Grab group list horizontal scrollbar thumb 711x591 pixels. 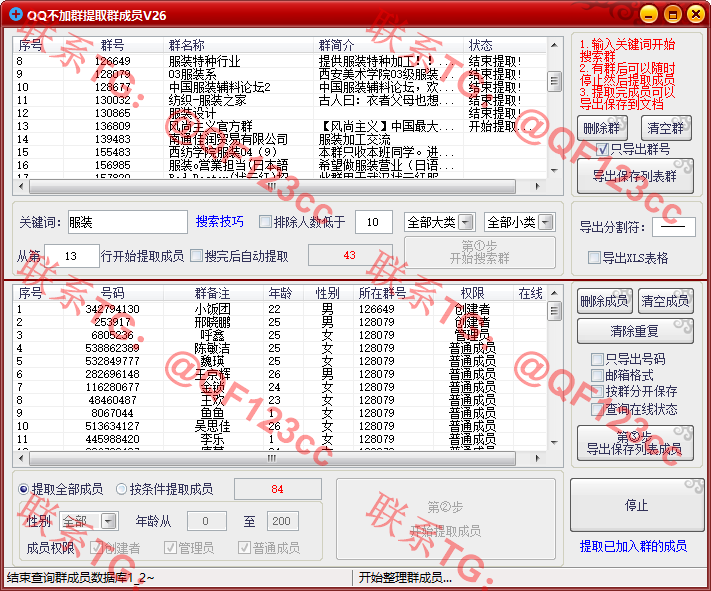[272, 186]
